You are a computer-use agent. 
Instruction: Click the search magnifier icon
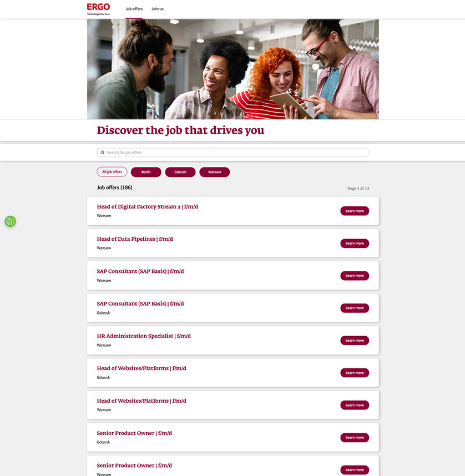[103, 153]
